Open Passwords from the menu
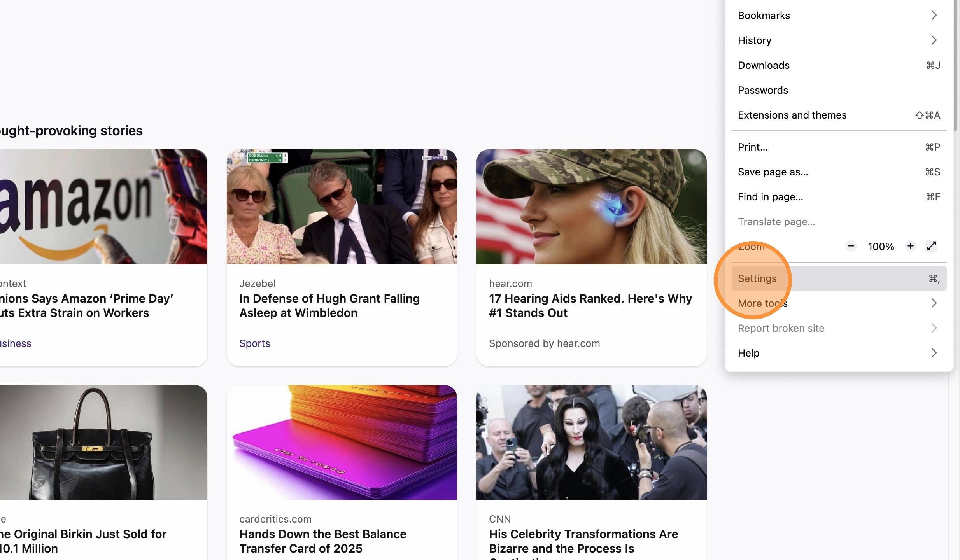 (839, 90)
